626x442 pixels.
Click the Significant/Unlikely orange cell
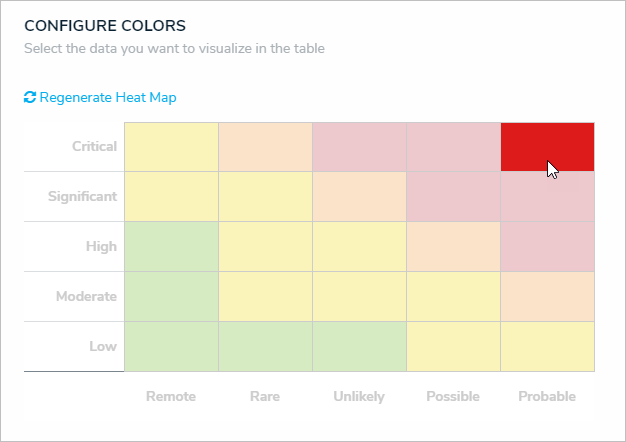pos(359,196)
